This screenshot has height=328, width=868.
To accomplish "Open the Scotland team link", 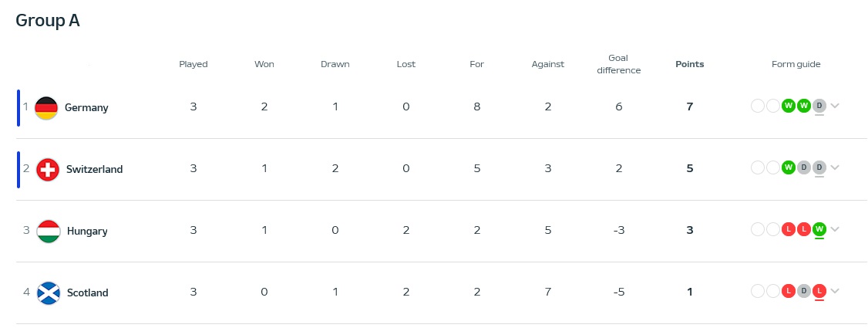I will coord(87,293).
